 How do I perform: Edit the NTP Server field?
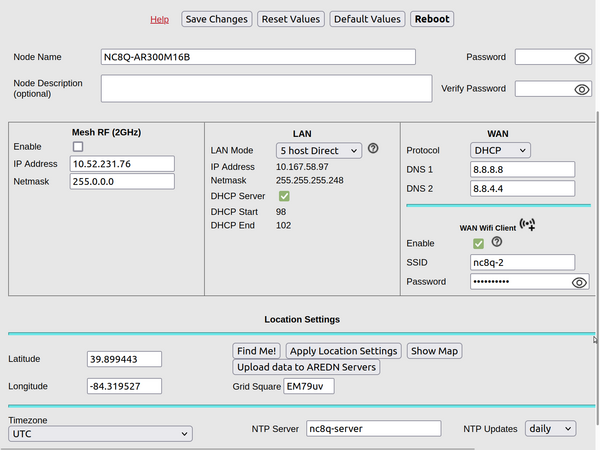(373, 429)
